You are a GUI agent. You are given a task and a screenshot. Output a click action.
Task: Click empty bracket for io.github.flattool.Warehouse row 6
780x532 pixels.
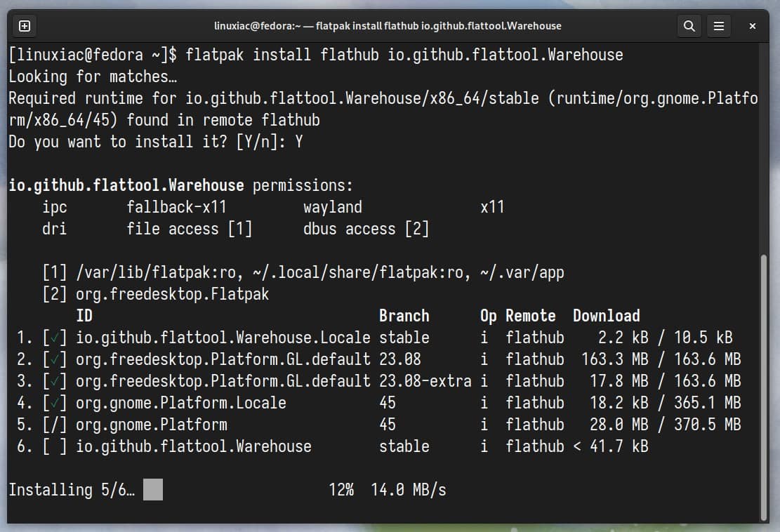(x=55, y=446)
